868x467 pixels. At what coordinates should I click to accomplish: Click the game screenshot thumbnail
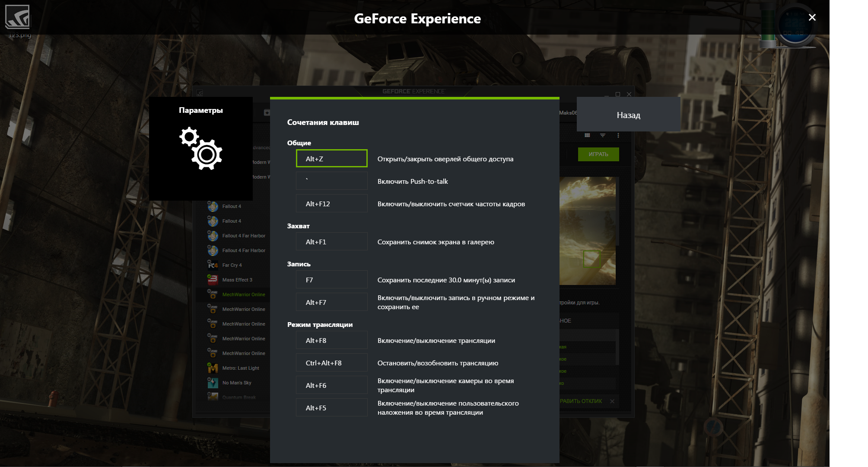pyautogui.click(x=588, y=230)
